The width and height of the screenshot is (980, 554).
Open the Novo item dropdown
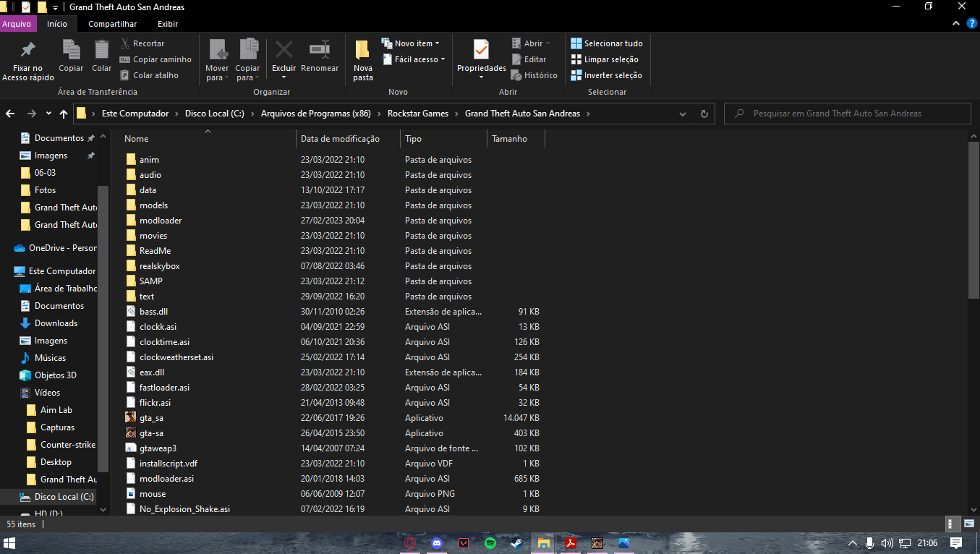coord(410,43)
